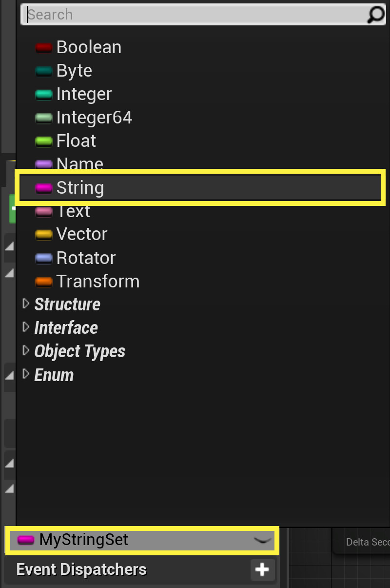Viewport: 390px width, 588px height.
Task: Expand Object Types list
Action: pos(25,350)
